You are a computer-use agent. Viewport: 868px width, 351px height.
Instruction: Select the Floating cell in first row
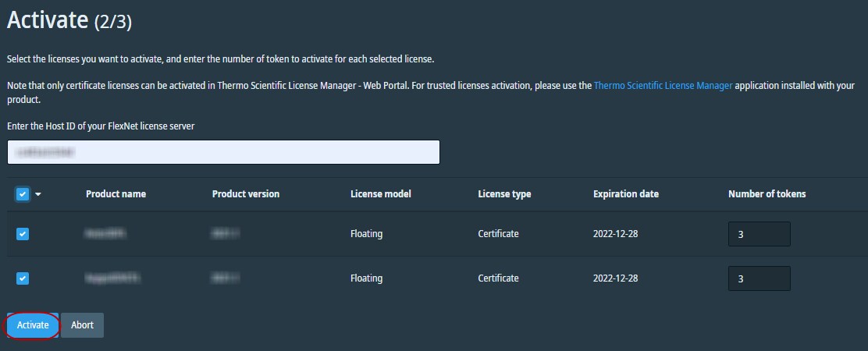click(x=366, y=234)
